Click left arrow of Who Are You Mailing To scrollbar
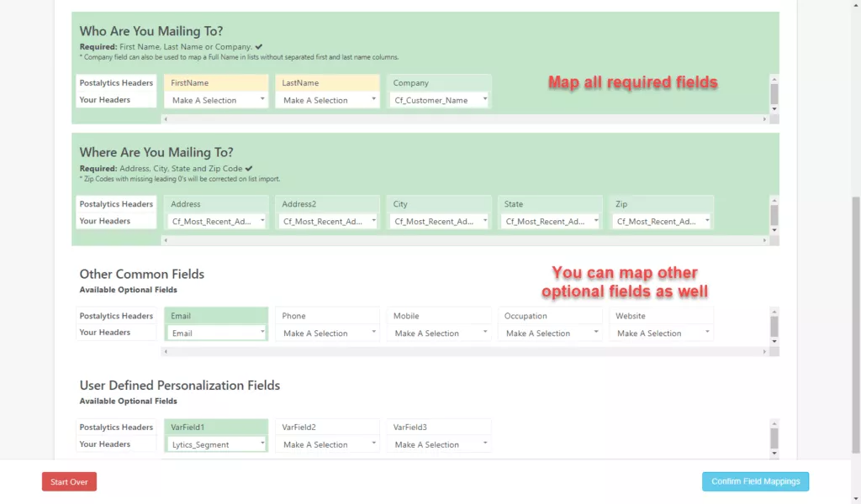This screenshot has width=861, height=504. coord(166,119)
